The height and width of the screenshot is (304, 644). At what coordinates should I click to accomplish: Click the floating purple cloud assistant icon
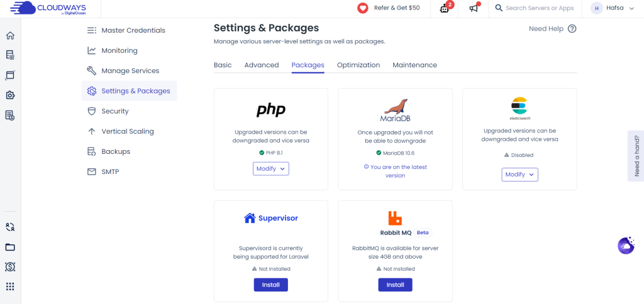click(626, 246)
